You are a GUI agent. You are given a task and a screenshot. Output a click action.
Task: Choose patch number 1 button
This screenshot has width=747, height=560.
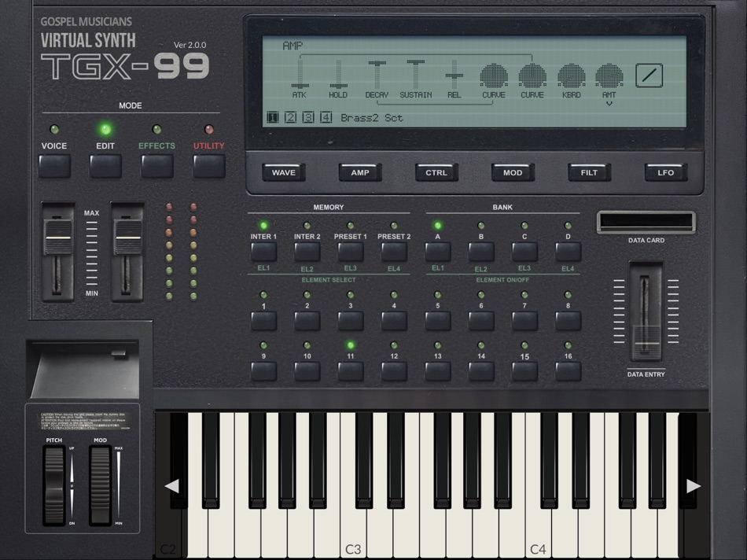[x=263, y=321]
